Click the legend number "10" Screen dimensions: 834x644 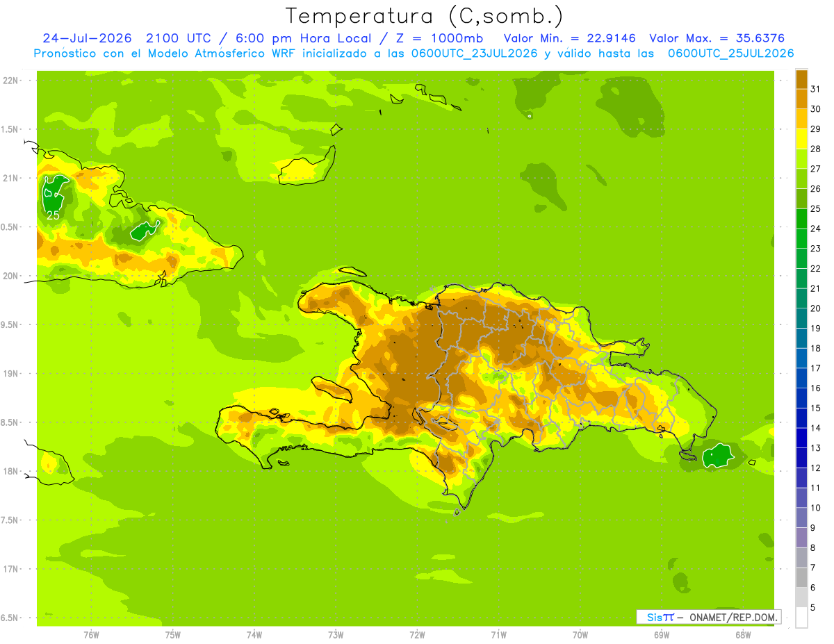[816, 508]
